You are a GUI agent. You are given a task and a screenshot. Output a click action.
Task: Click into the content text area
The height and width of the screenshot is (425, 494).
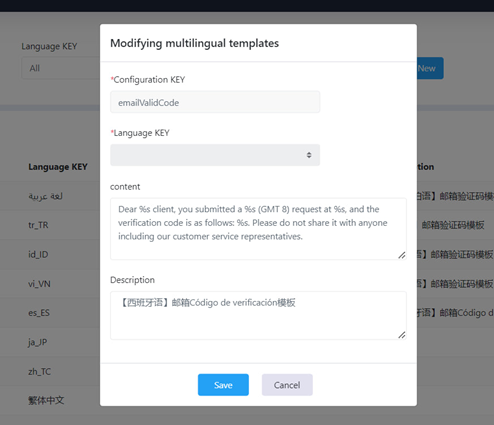point(258,229)
